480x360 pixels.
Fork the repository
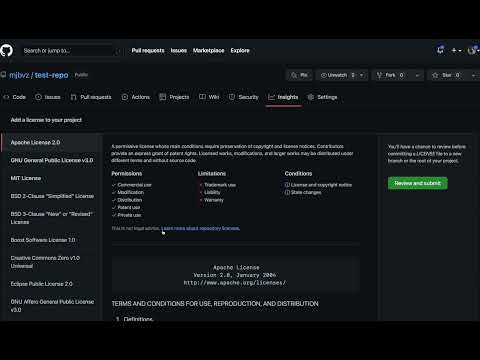(x=390, y=75)
